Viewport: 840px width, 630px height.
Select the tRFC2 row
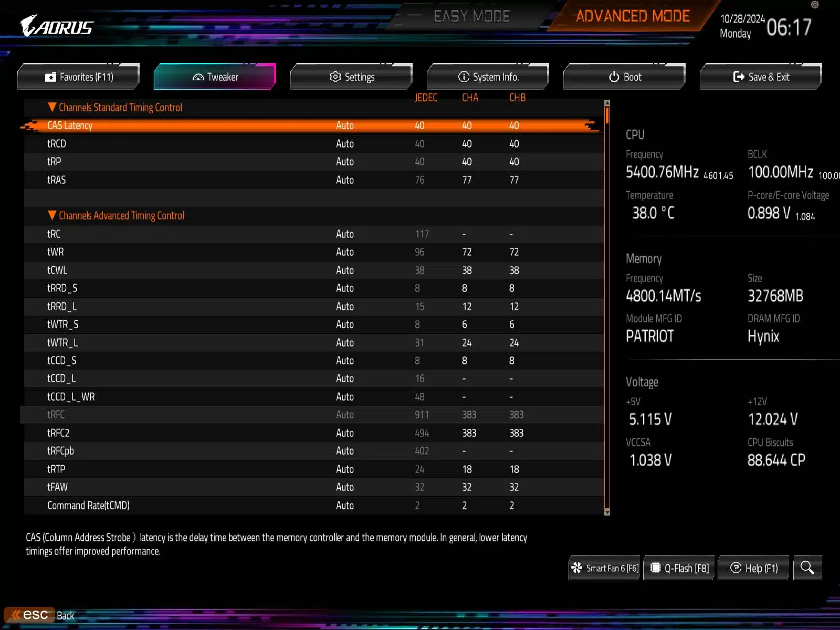click(x=314, y=433)
